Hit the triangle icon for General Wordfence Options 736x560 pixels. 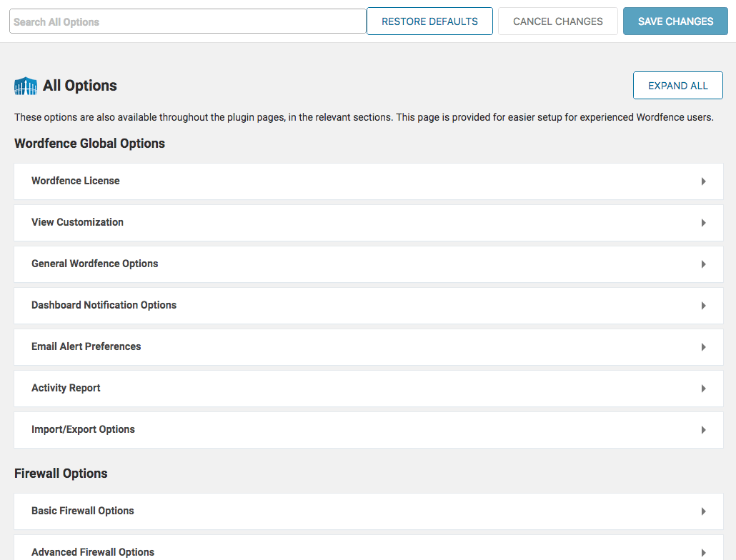tap(703, 264)
